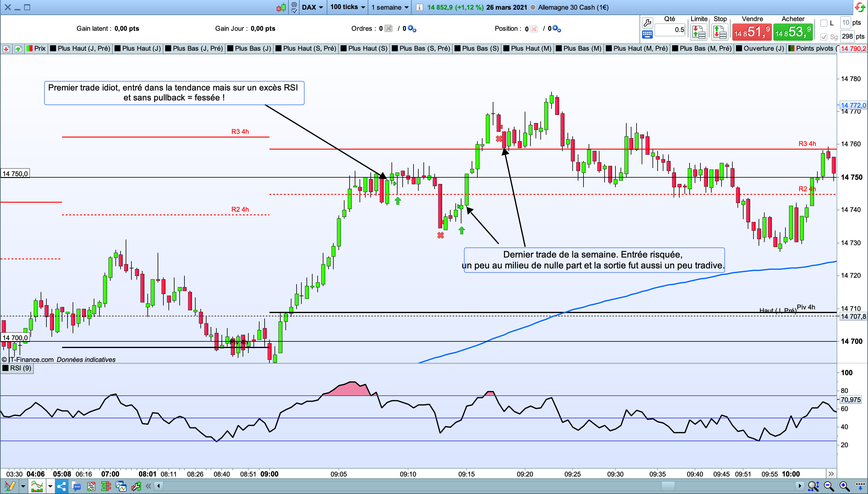Toggle the Sg checkbox
The height and width of the screenshot is (494, 868).
824,37
